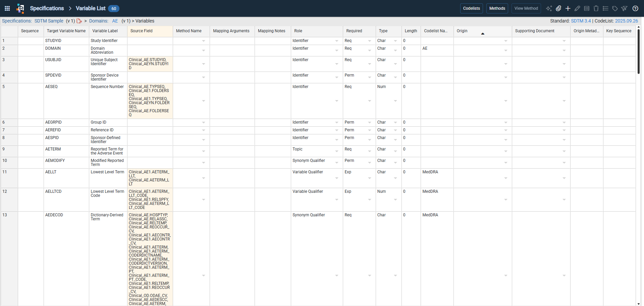Add a new variable with plus icon
The height and width of the screenshot is (306, 644).
568,8
